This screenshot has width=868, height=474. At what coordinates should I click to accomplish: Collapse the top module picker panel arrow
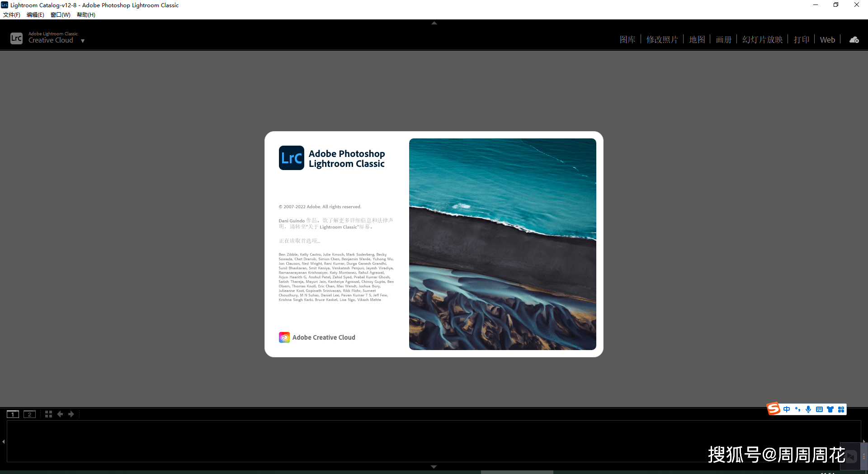(434, 23)
